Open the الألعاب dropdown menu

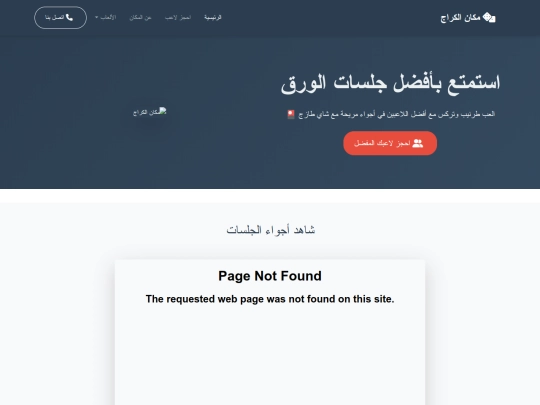click(x=106, y=18)
